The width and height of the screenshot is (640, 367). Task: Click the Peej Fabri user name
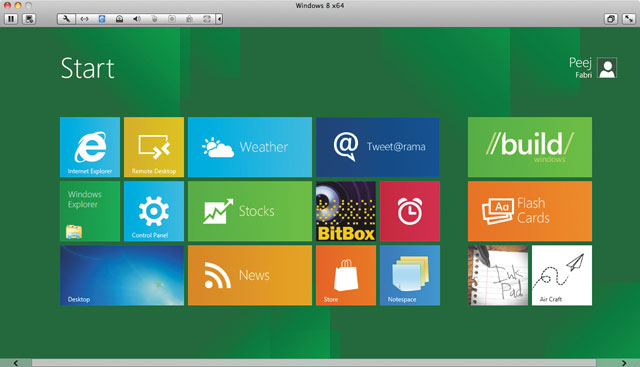point(580,68)
